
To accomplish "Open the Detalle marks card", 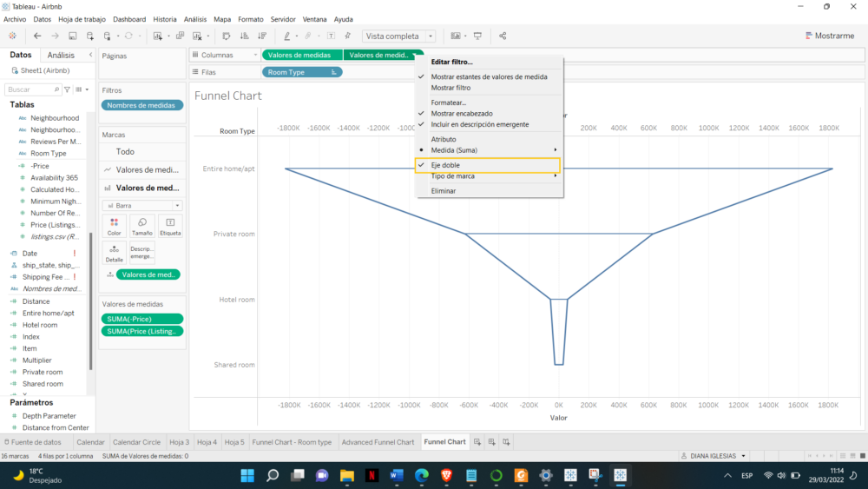I will 115,253.
